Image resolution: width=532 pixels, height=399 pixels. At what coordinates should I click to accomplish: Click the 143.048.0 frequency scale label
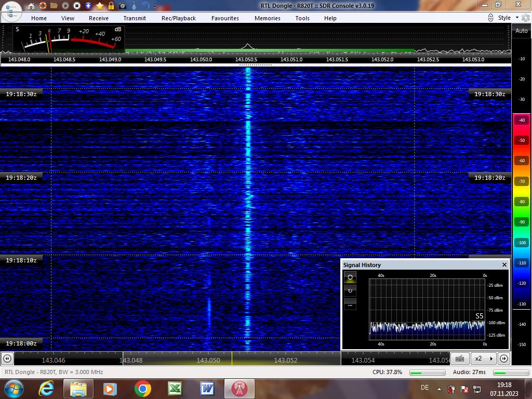(19, 59)
